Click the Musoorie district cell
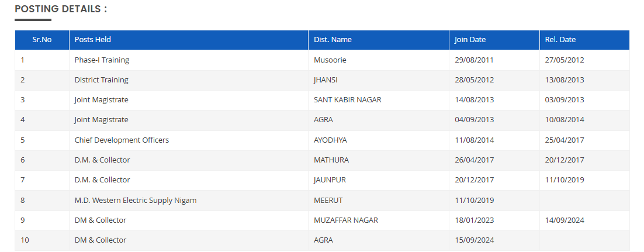Screen dimensions: 644x252 330,60
